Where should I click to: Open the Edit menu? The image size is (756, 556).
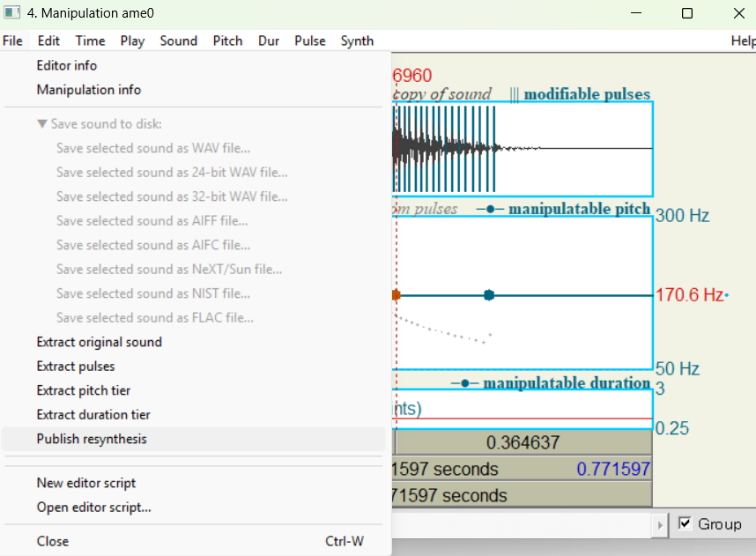click(x=48, y=41)
